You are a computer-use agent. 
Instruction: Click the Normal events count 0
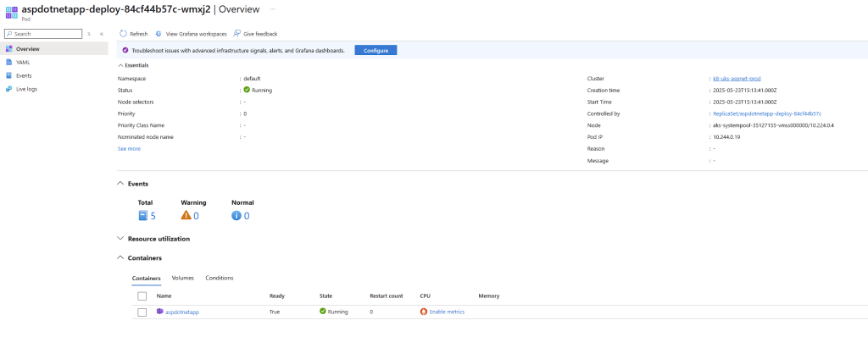point(247,216)
